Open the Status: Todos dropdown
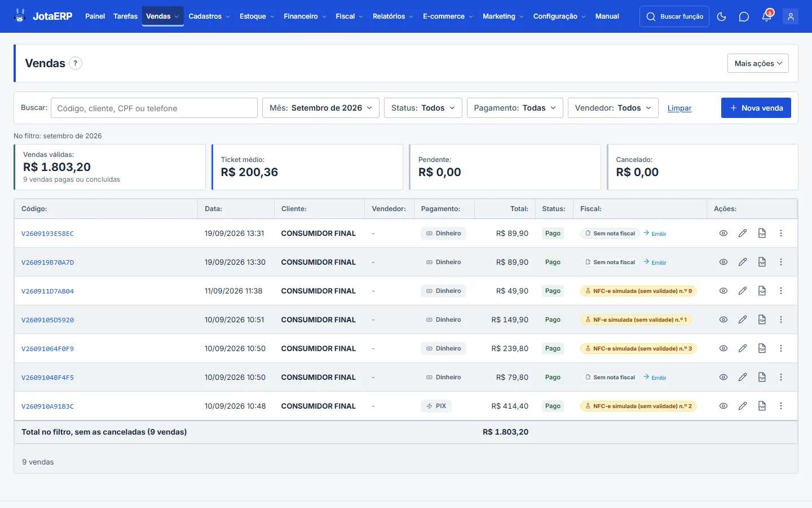 click(x=423, y=108)
